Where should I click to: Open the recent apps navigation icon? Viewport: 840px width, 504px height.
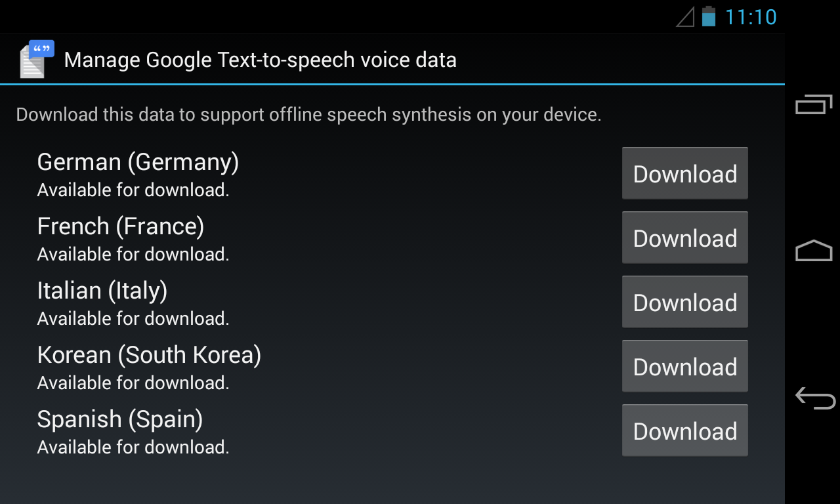click(814, 104)
